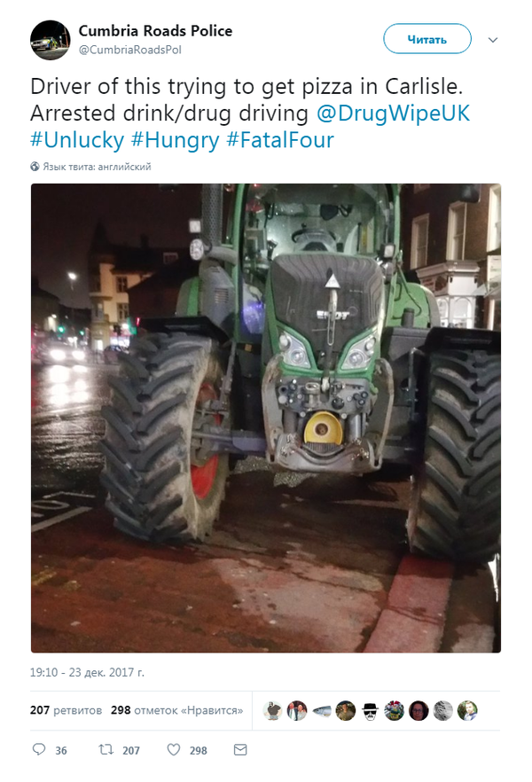View the 298 отметок «Нравится» list
Image resolution: width=532 pixels, height=782 pixels.
pyautogui.click(x=177, y=709)
